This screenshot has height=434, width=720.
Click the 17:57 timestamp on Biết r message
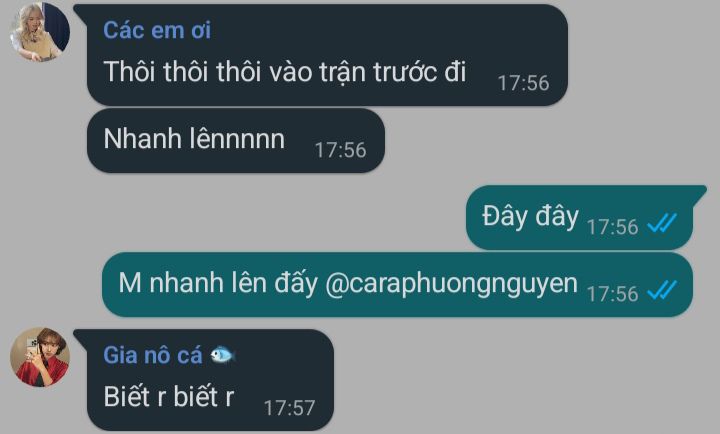[289, 408]
